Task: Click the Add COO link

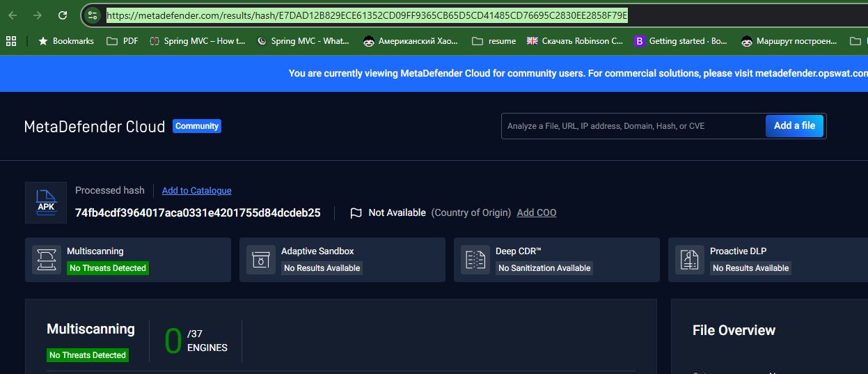Action: pyautogui.click(x=536, y=213)
